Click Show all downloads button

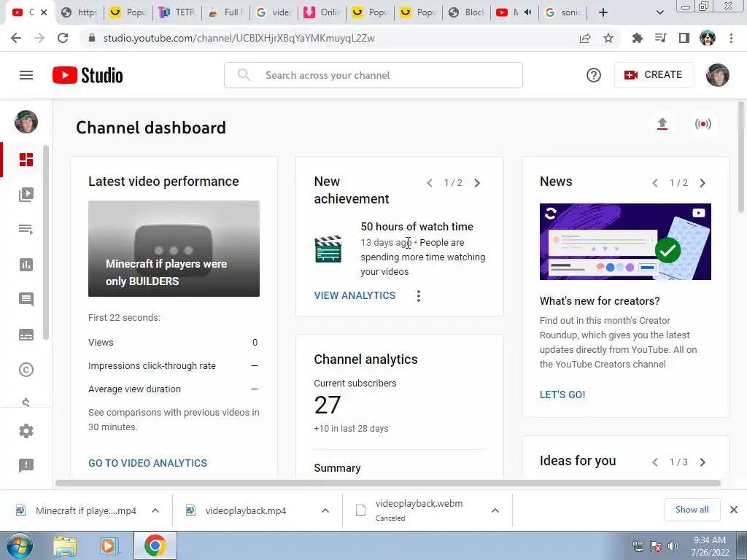(692, 510)
